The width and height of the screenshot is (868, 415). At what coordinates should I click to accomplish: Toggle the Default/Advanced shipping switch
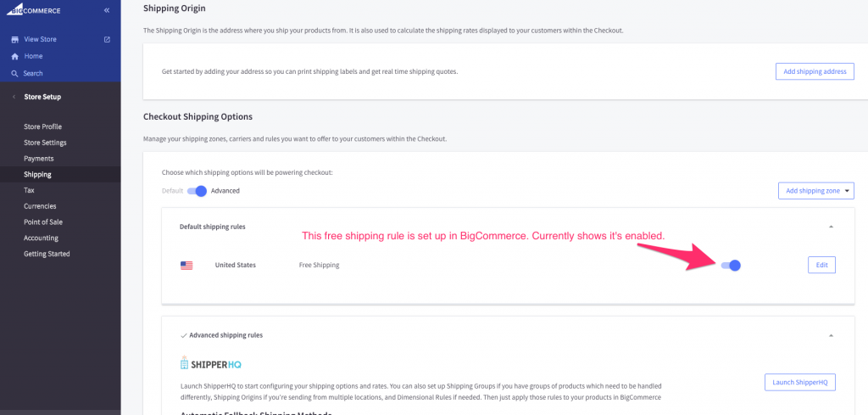coord(198,191)
